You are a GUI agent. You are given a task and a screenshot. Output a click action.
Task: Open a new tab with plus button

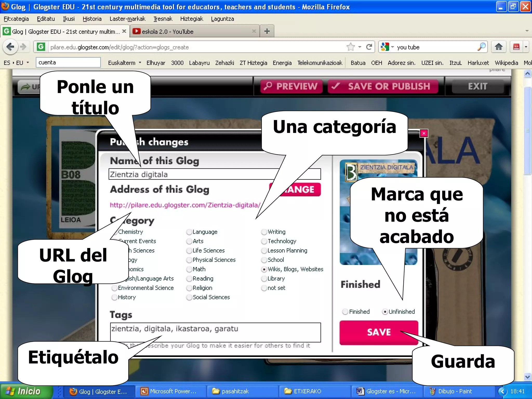pyautogui.click(x=267, y=31)
